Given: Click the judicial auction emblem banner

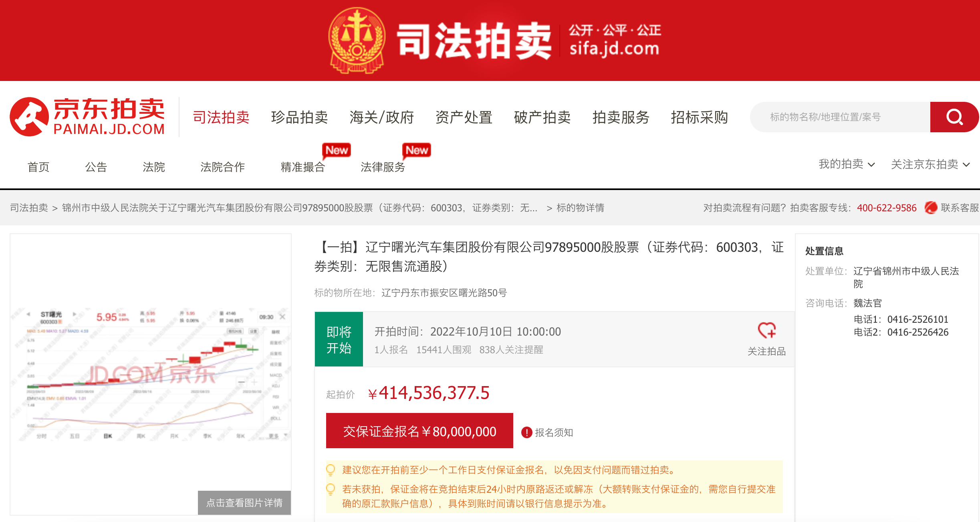Looking at the screenshot, I should pyautogui.click(x=357, y=40).
